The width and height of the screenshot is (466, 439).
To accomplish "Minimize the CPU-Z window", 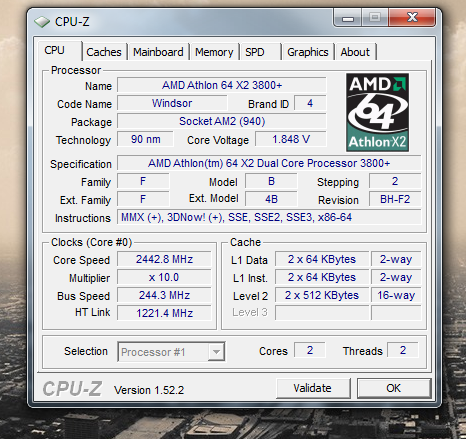I will 348,17.
